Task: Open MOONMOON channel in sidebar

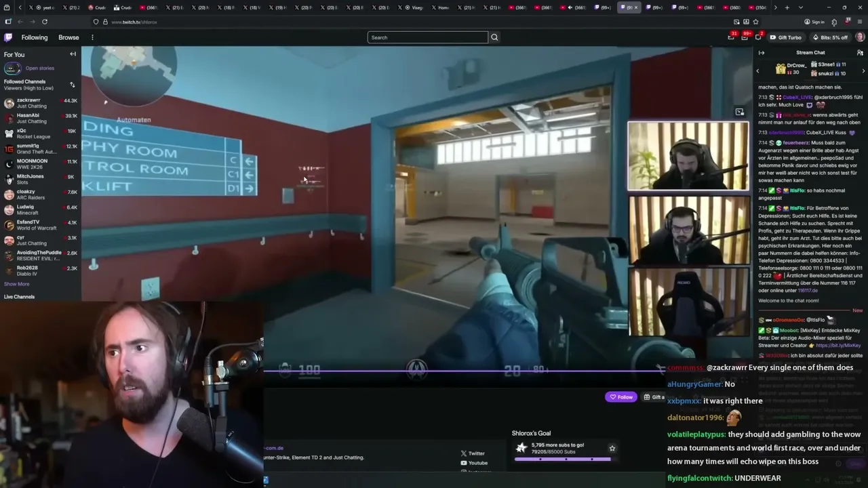Action: tap(40, 164)
